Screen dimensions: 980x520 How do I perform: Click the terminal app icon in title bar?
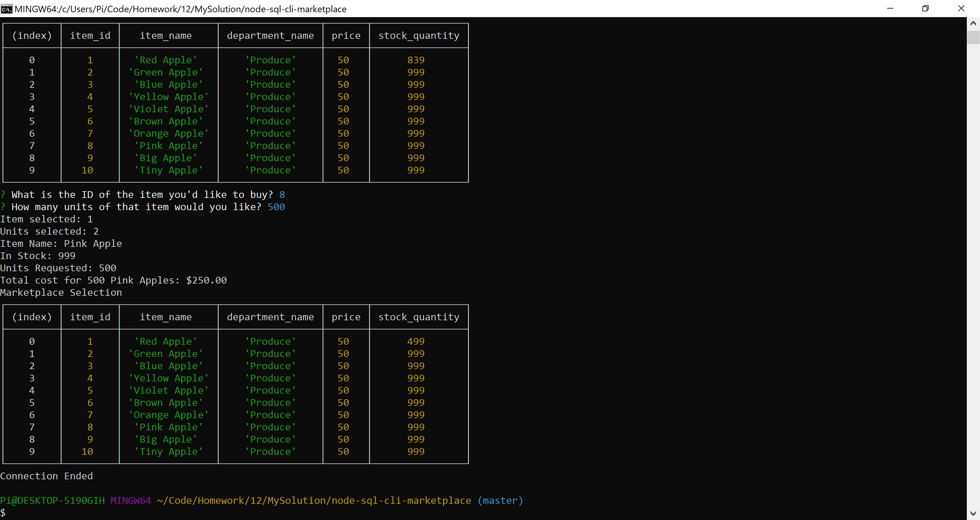(6, 9)
